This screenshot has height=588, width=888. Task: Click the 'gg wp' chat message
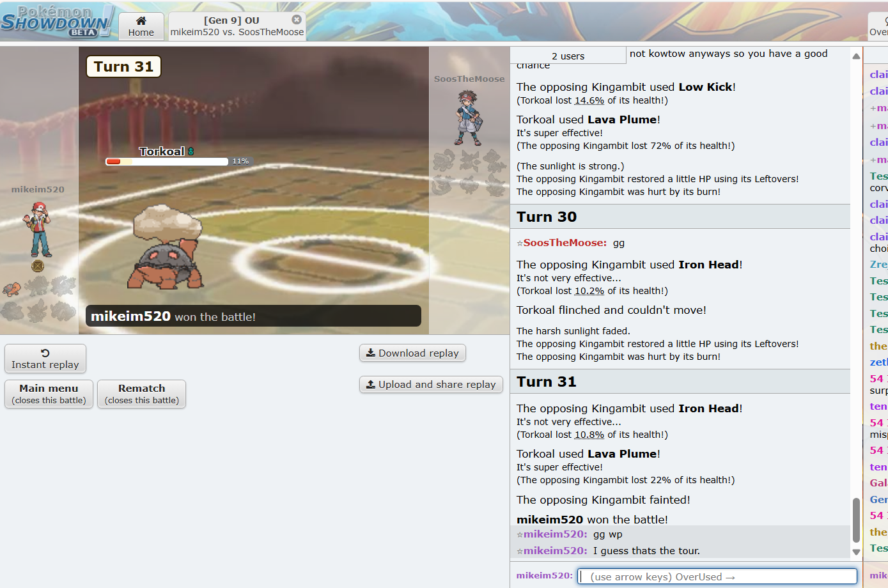click(x=607, y=534)
